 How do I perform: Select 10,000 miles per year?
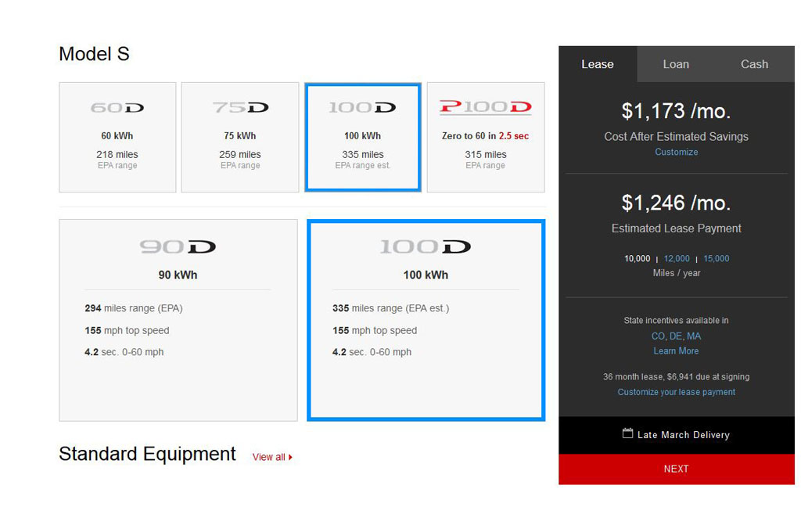coord(637,259)
